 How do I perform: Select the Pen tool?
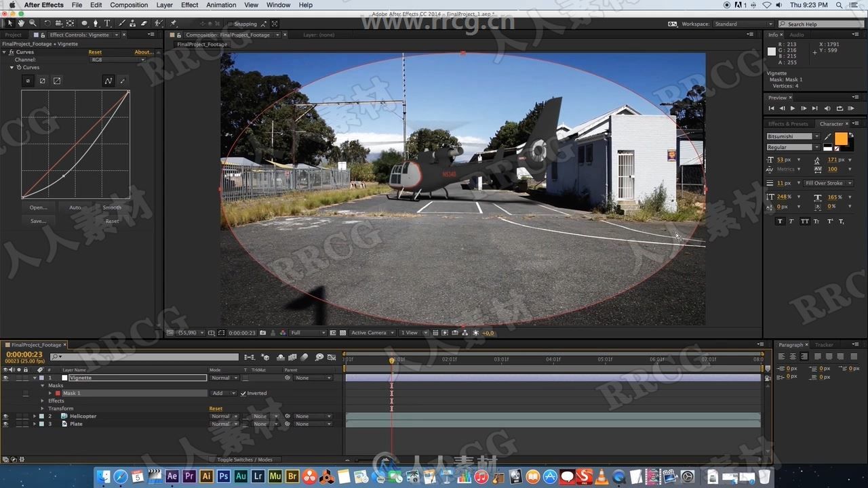[96, 23]
